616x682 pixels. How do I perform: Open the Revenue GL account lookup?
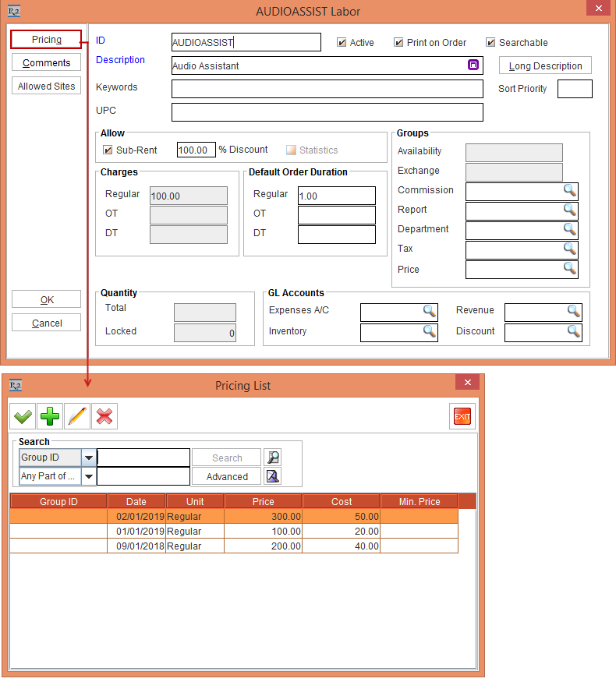coord(574,312)
